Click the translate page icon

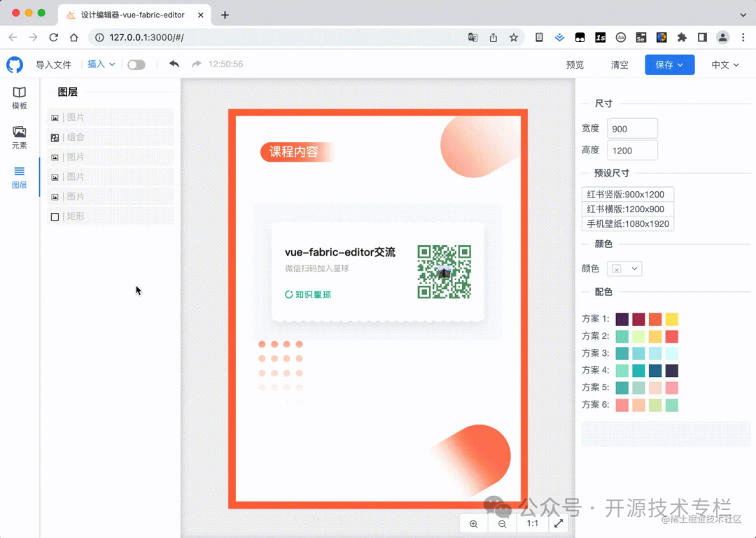(473, 37)
